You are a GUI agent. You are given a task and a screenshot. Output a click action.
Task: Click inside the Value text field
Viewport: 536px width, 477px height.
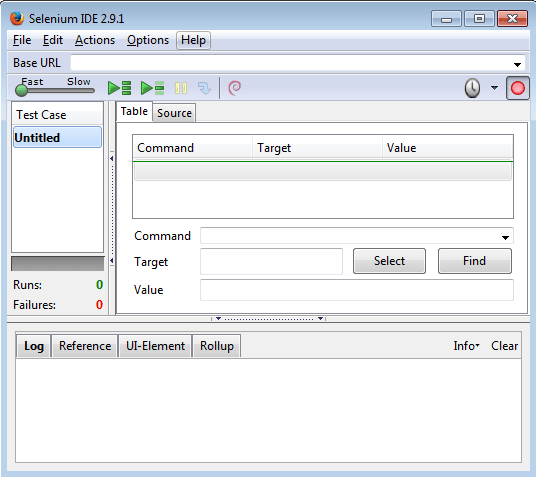click(x=357, y=290)
